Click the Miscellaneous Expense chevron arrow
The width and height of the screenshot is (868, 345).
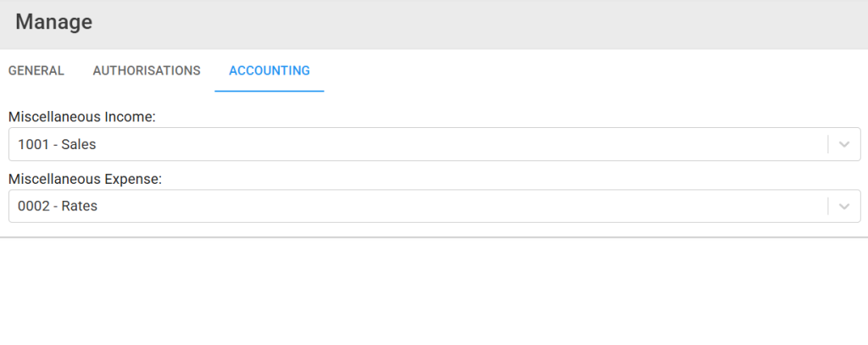pyautogui.click(x=843, y=206)
